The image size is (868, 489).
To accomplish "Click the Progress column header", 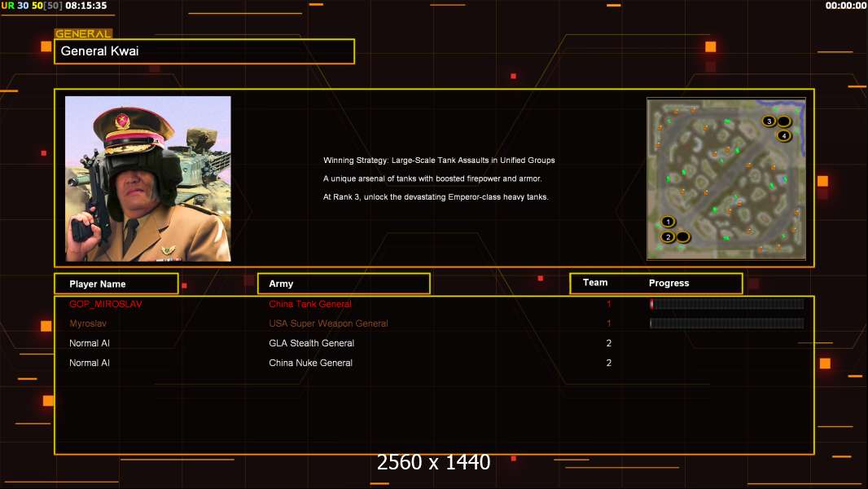I will pyautogui.click(x=669, y=283).
